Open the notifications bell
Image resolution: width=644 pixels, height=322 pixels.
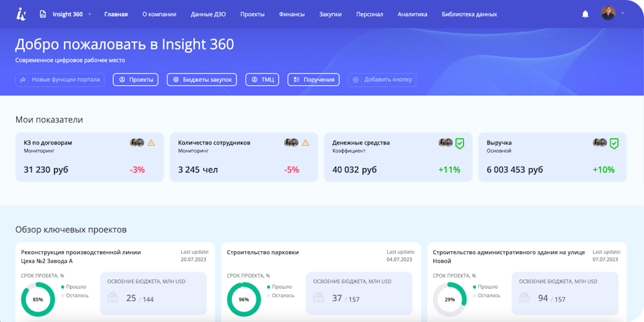click(x=585, y=14)
